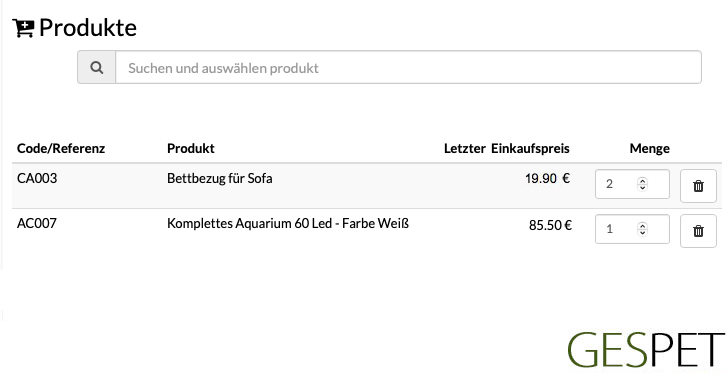Image resolution: width=727 pixels, height=389 pixels.
Task: Remove the AC007 aquarium product
Action: click(x=698, y=231)
